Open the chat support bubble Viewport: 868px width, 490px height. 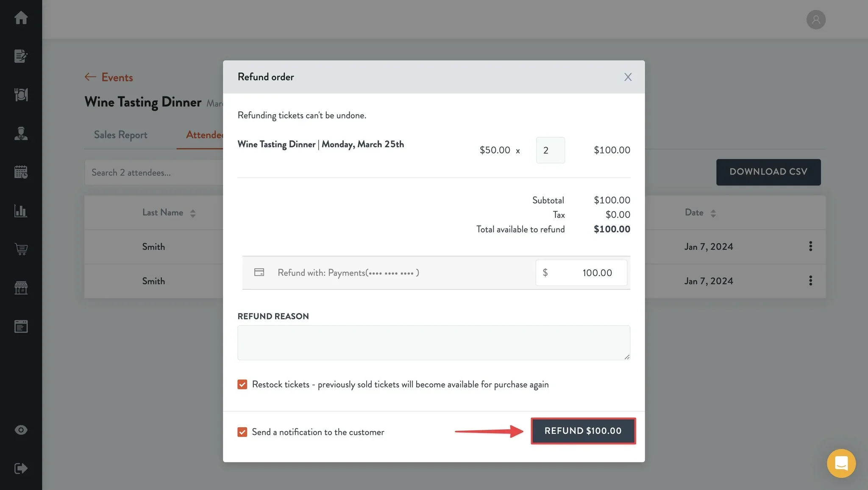pyautogui.click(x=841, y=463)
